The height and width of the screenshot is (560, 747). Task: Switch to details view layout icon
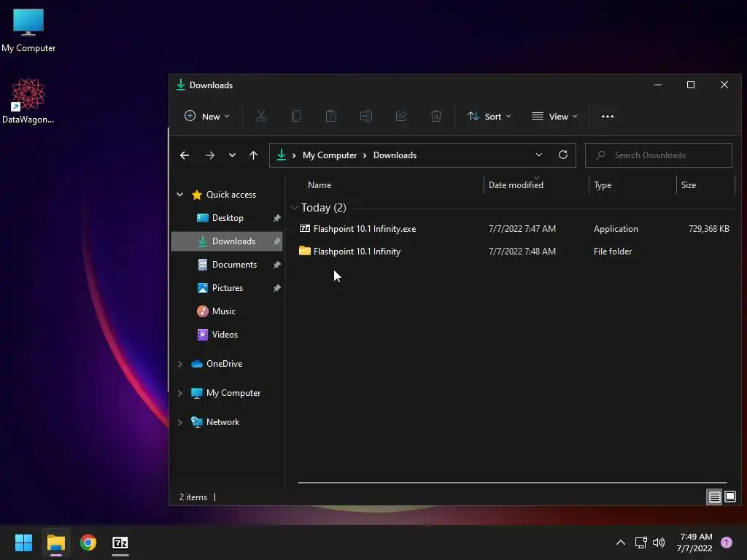click(x=715, y=497)
